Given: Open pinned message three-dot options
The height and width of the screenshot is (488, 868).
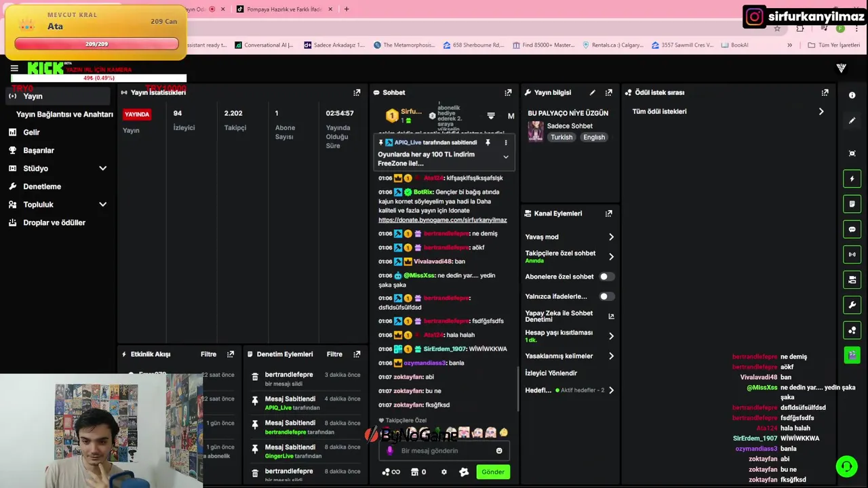Looking at the screenshot, I should 505,142.
